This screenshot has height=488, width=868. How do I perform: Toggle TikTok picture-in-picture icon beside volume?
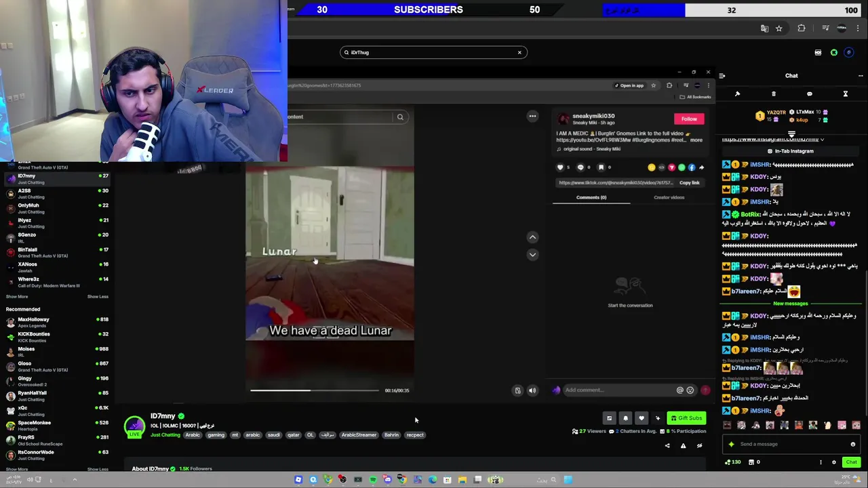tap(518, 390)
